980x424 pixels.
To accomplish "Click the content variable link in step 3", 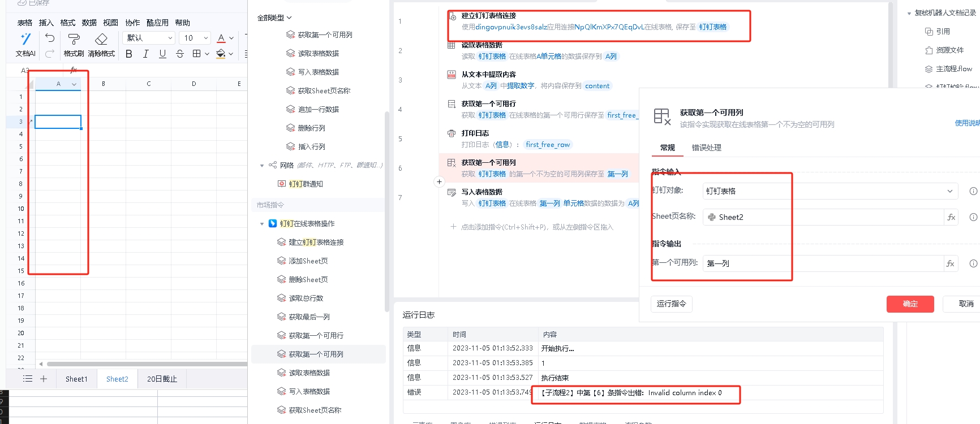I will (x=598, y=86).
